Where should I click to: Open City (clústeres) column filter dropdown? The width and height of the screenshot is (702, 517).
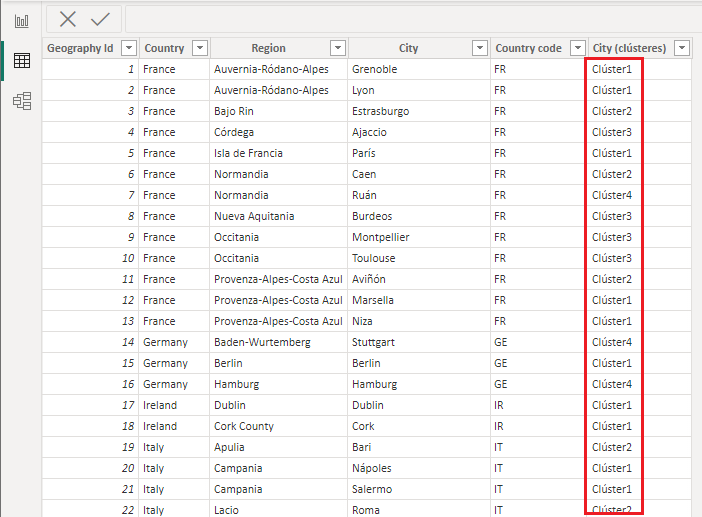[681, 48]
